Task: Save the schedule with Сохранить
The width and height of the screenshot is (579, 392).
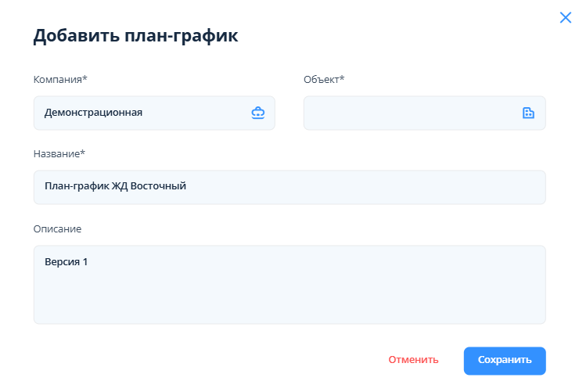Action: [x=505, y=360]
